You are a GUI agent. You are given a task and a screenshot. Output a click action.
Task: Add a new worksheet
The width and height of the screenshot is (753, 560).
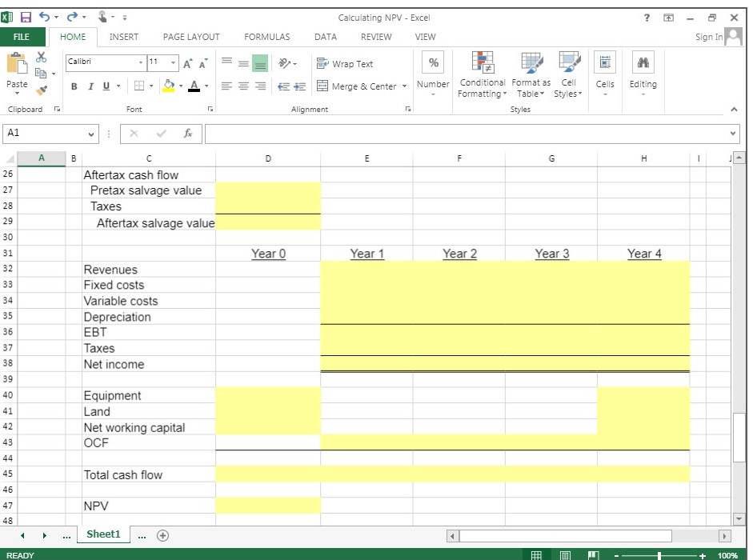coord(162,534)
